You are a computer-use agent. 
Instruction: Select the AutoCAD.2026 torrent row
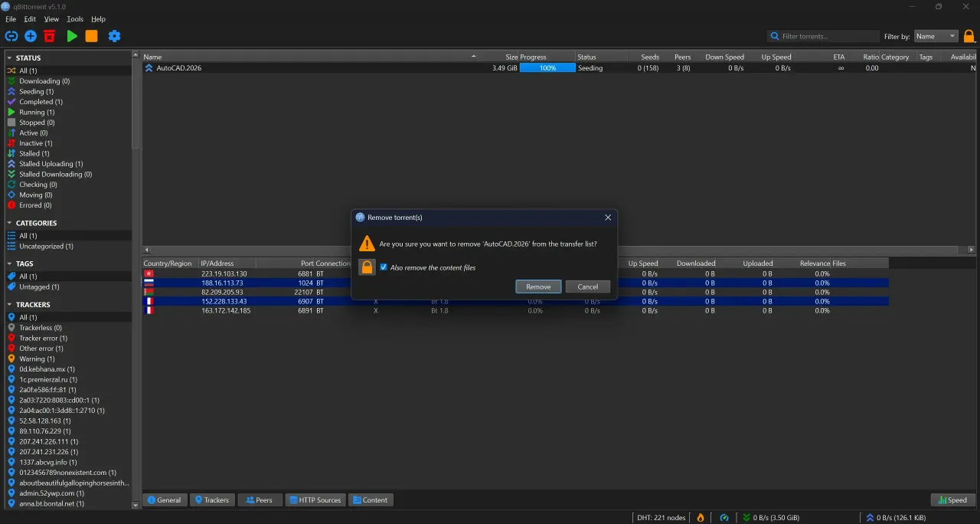559,68
